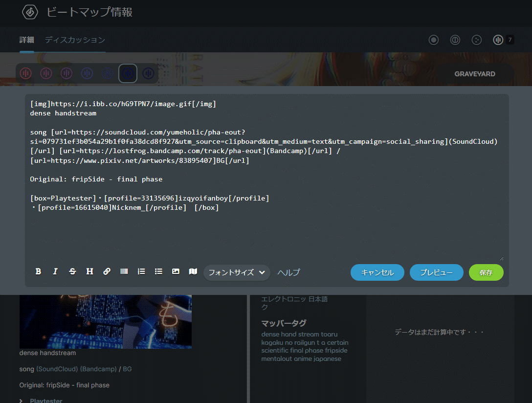Expand the Playtester section at the bottom
This screenshot has width=532, height=403.
[x=46, y=400]
